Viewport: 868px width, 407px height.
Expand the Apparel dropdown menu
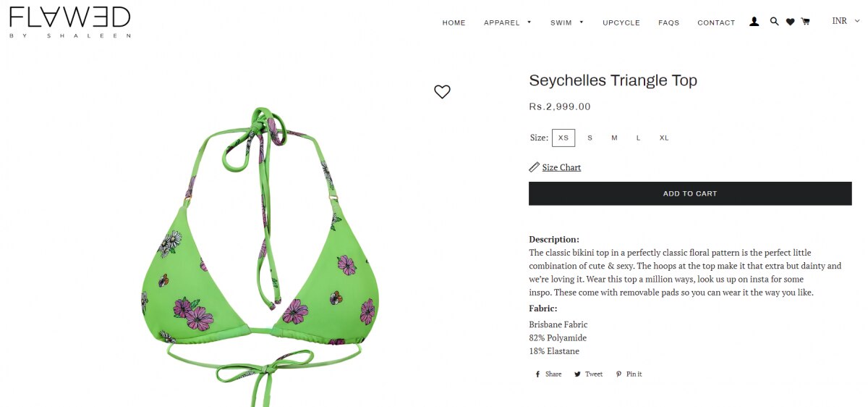click(x=508, y=22)
